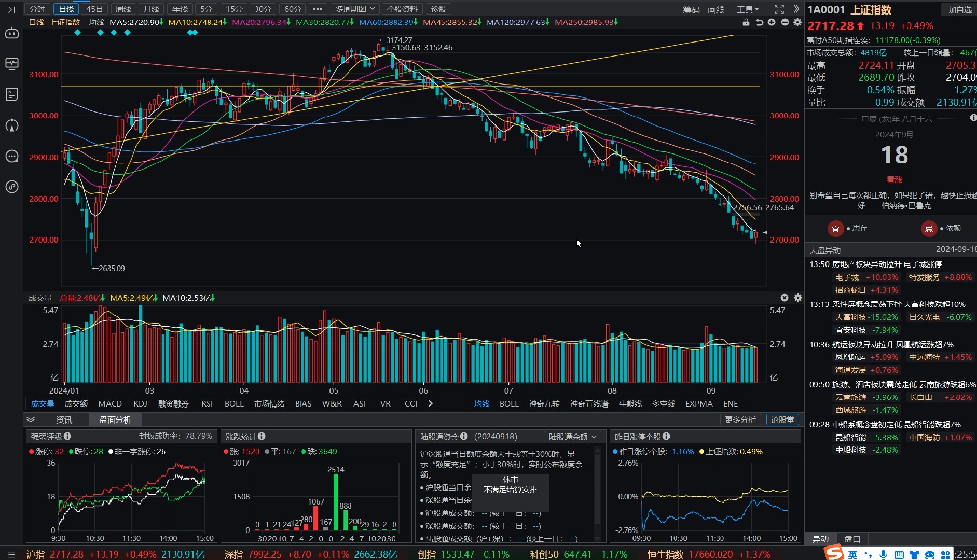Select the 异动 tab in the right panel

pos(820,539)
